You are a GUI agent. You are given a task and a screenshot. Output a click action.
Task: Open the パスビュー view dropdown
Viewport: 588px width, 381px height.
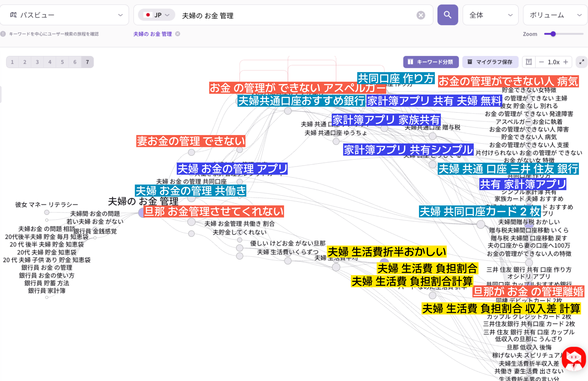(x=64, y=15)
